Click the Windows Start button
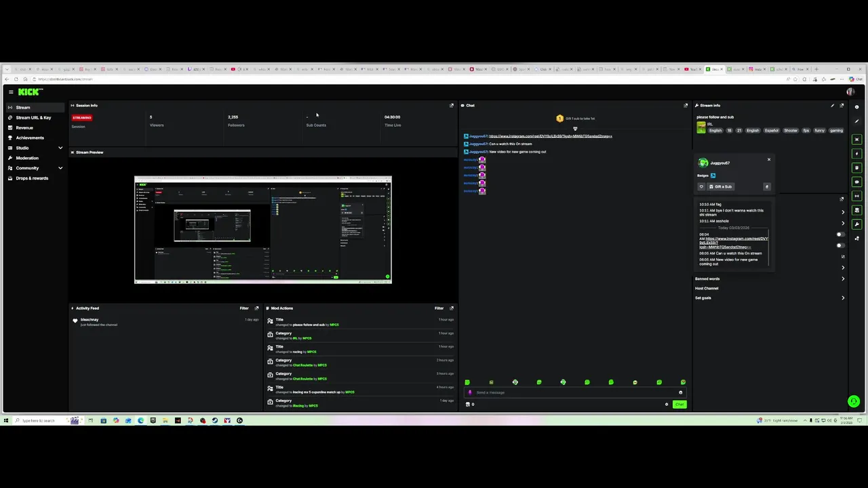 click(6, 420)
